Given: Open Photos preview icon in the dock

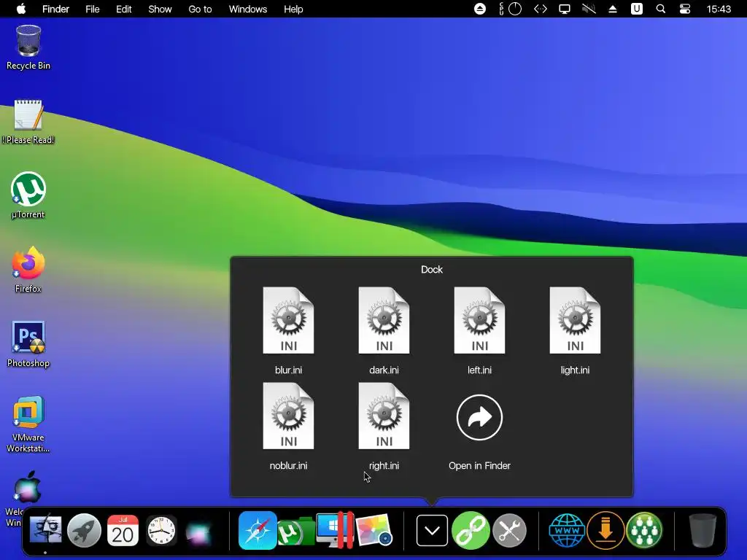Looking at the screenshot, I should 374,530.
